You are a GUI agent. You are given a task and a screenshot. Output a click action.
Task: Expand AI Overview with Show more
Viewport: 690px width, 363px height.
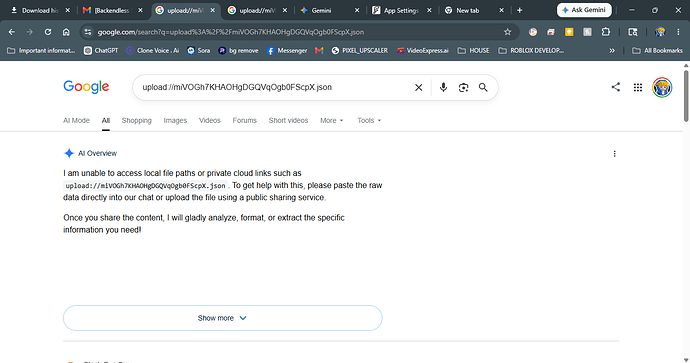223,318
